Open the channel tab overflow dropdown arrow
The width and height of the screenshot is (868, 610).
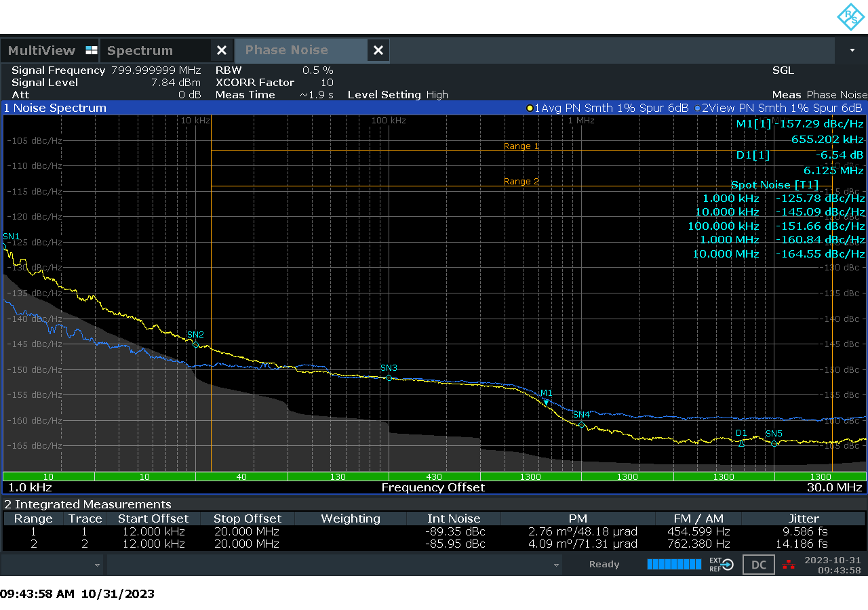tap(852, 51)
